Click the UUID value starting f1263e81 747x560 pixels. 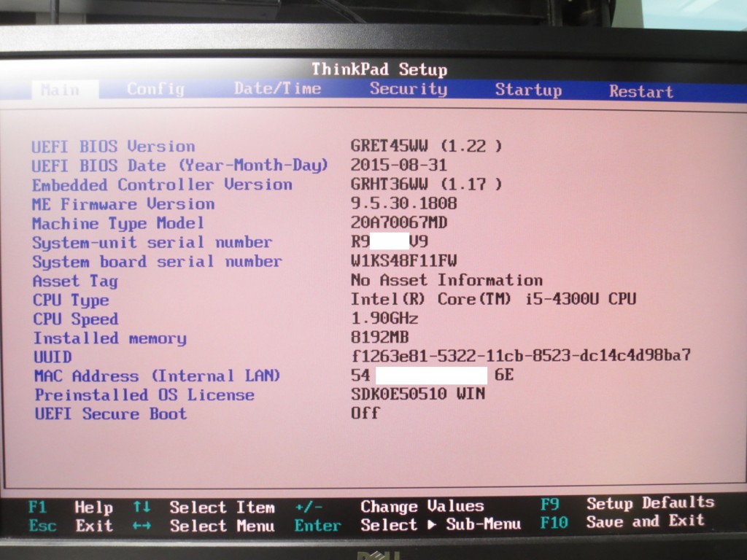521,355
